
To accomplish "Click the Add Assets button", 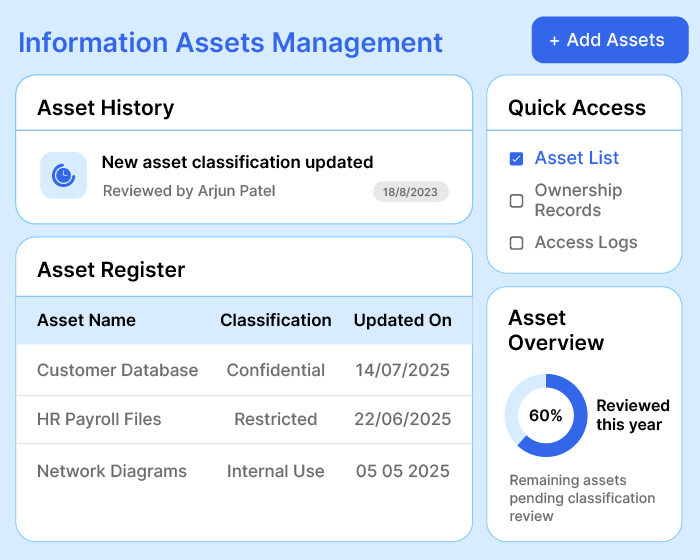I will [x=609, y=40].
